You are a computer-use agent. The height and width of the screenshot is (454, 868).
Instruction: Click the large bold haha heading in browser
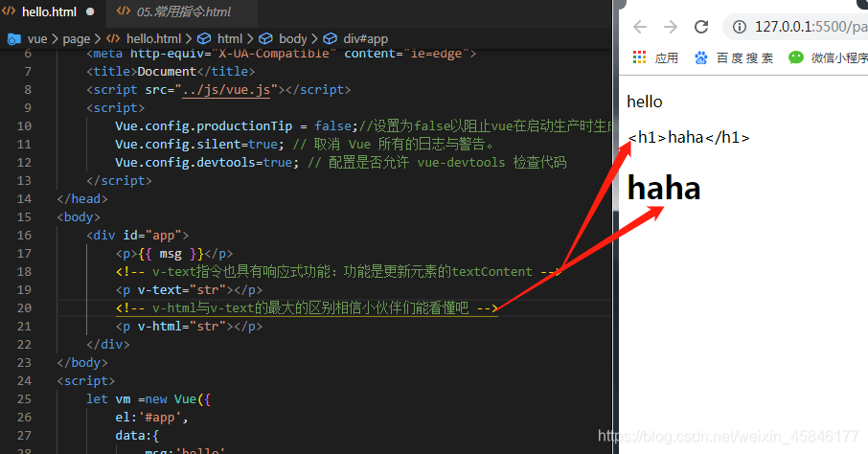click(x=664, y=189)
